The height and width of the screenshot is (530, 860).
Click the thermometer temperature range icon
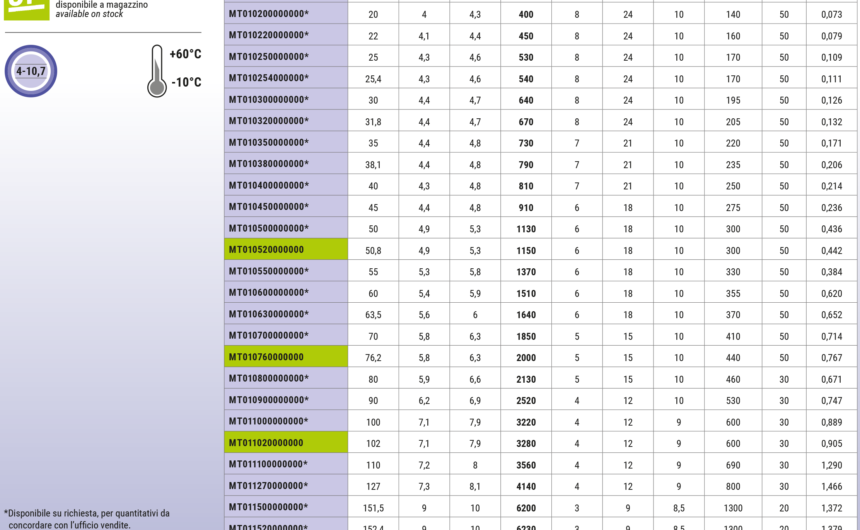click(x=157, y=70)
